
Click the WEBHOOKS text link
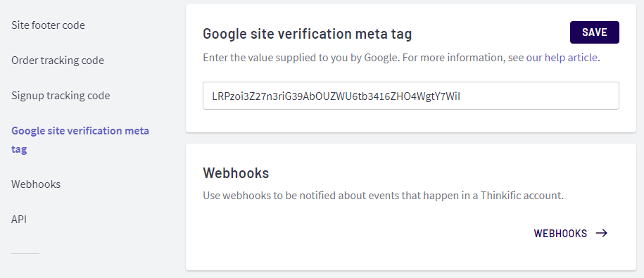[x=560, y=233]
